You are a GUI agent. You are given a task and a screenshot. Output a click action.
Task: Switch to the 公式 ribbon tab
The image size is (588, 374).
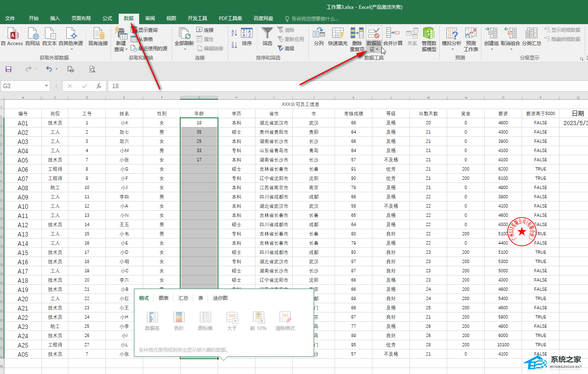point(107,18)
